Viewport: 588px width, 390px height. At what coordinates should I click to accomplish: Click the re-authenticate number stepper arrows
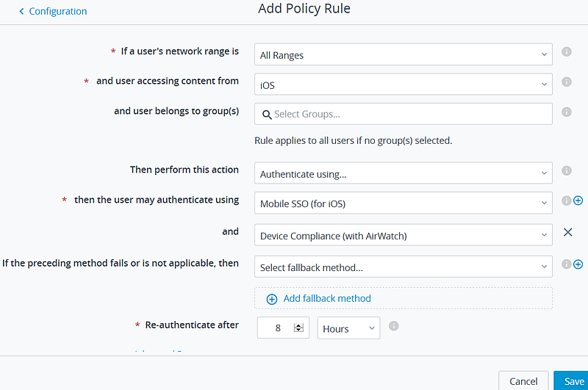click(298, 328)
